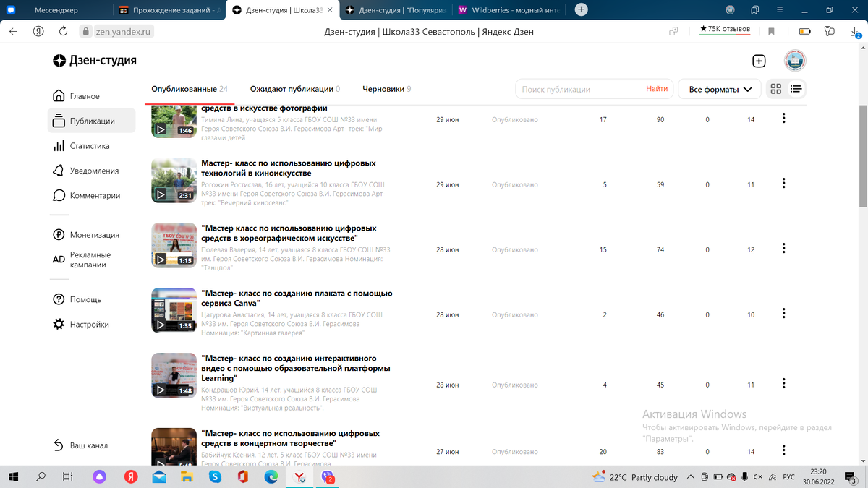Open Skype from the taskbar
Viewport: 868px width, 488px height.
click(215, 477)
